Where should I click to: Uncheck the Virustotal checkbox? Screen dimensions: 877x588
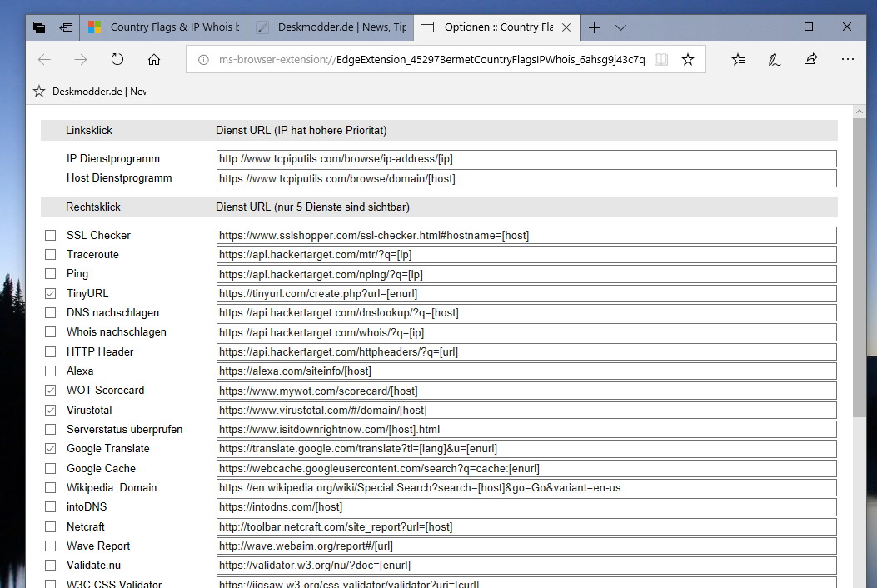(x=50, y=410)
